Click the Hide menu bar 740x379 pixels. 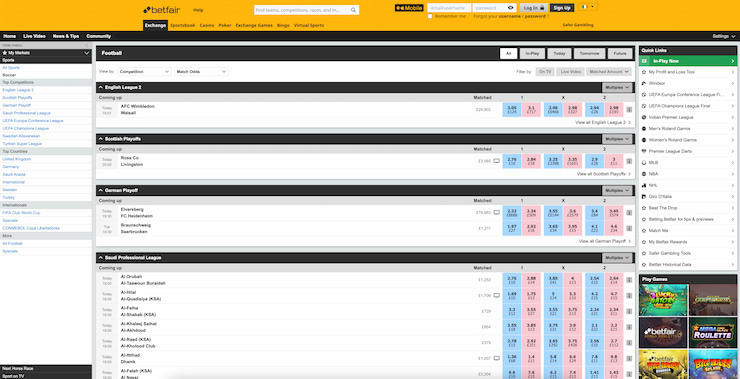click(46, 45)
